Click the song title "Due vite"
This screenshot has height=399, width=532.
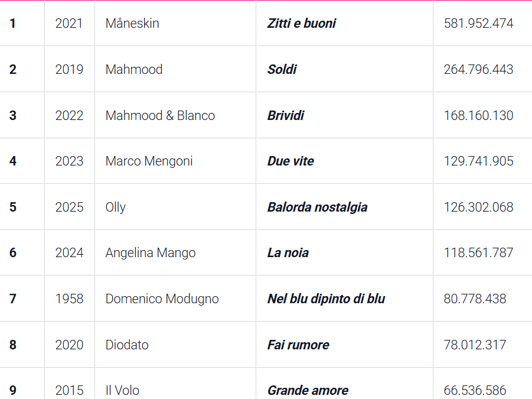point(291,161)
